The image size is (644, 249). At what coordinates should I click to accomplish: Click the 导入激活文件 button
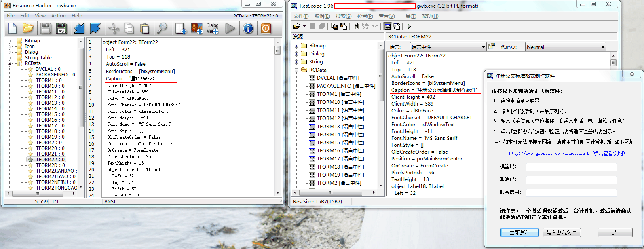(562, 232)
